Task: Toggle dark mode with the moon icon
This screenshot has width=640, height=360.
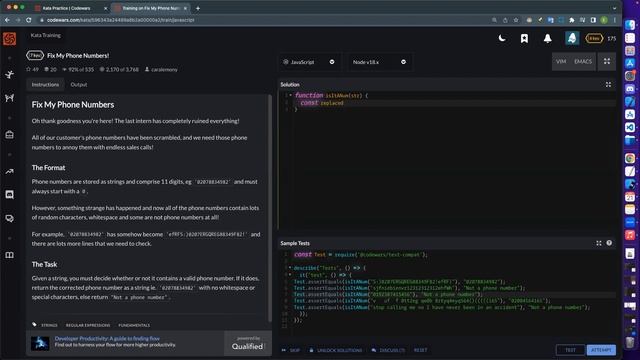Action: pos(502,38)
